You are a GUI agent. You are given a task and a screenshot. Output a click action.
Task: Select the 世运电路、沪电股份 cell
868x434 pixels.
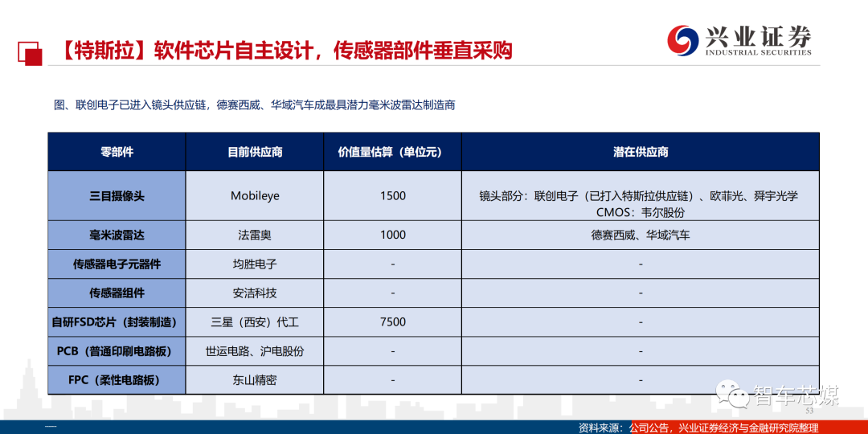[x=255, y=351]
